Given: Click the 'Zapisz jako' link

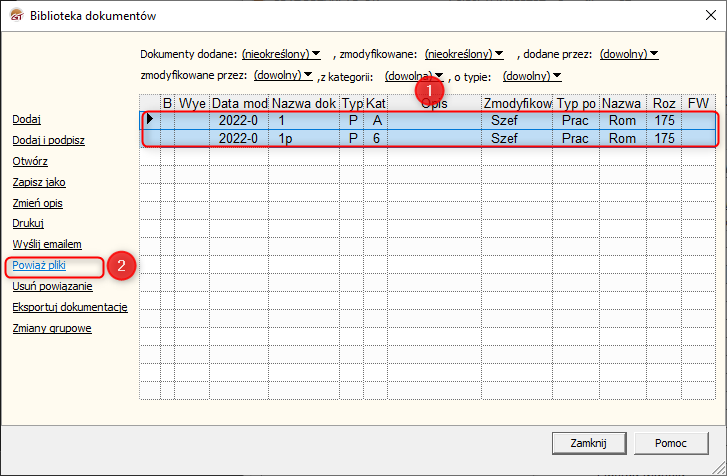Looking at the screenshot, I should [x=39, y=182].
